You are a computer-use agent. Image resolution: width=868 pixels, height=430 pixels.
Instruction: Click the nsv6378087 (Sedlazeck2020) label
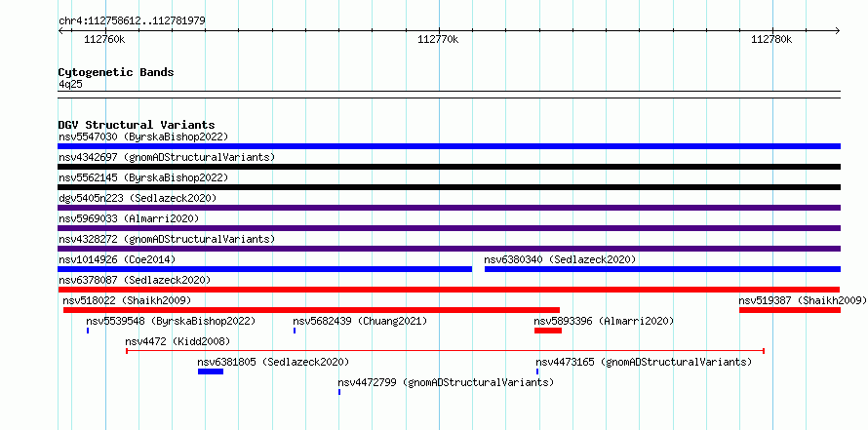[135, 280]
